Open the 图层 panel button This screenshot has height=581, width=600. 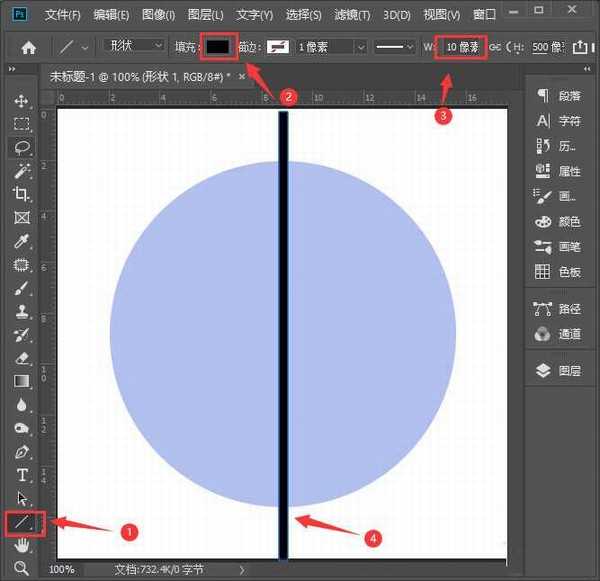click(x=558, y=370)
